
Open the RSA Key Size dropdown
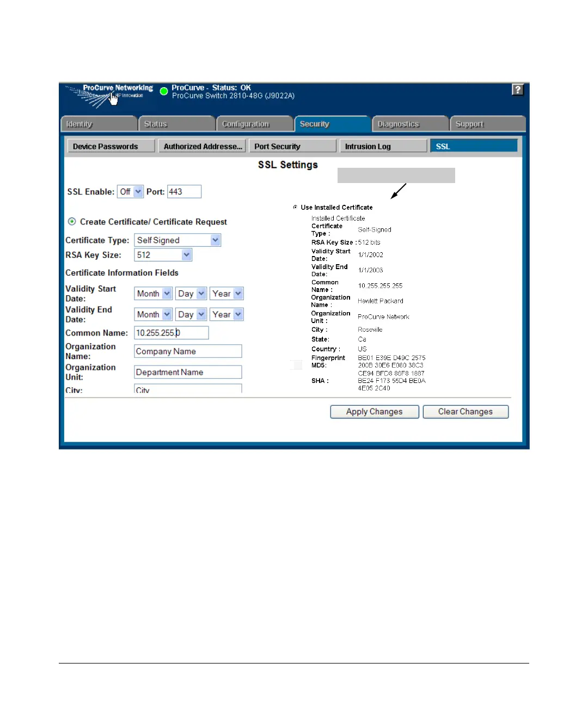click(x=163, y=255)
